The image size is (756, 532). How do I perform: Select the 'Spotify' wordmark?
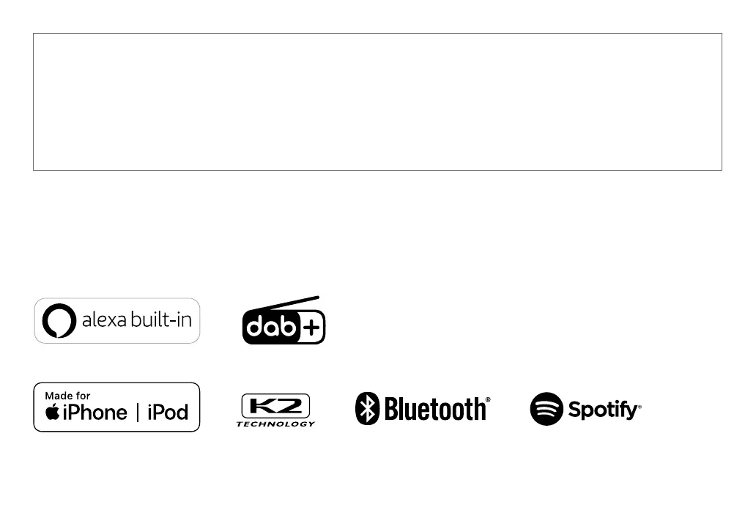pyautogui.click(x=603, y=410)
